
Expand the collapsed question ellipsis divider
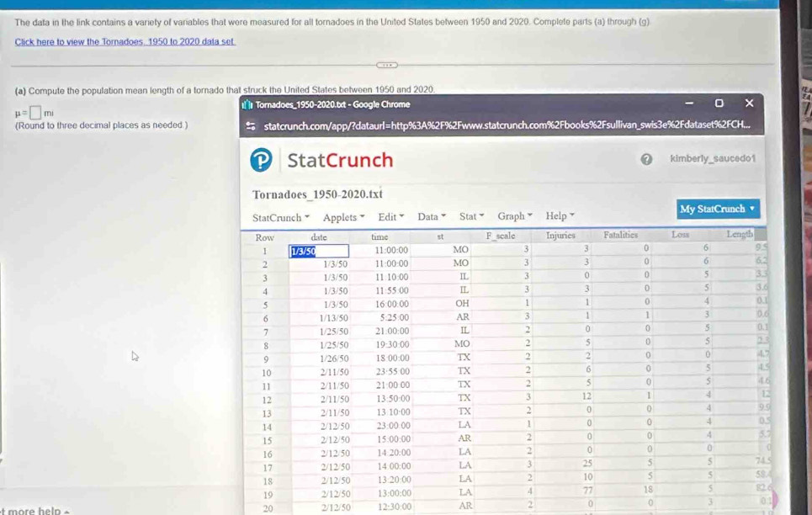(387, 66)
